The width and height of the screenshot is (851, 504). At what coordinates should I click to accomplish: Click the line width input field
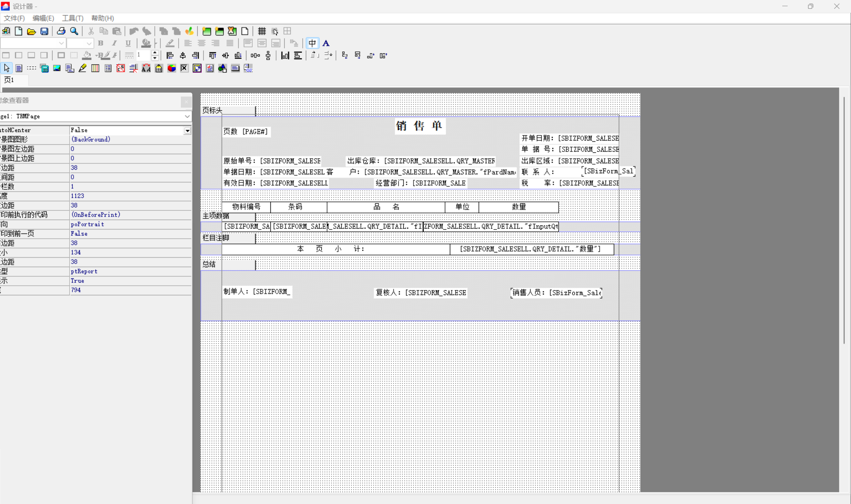(143, 55)
